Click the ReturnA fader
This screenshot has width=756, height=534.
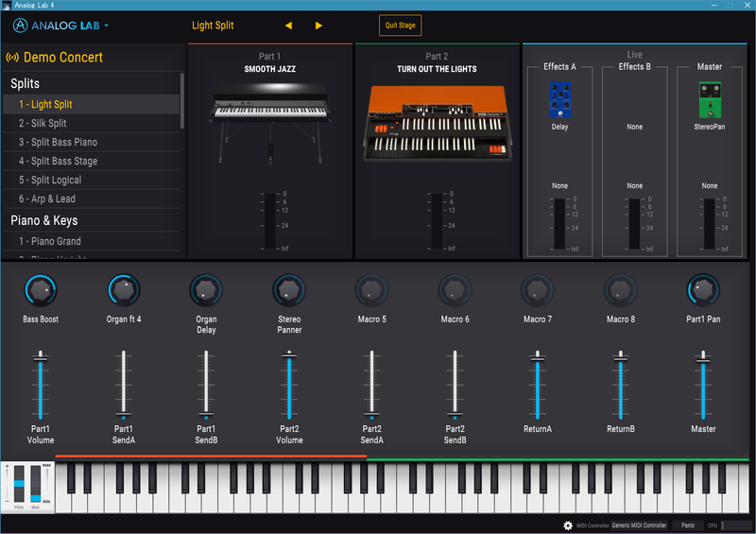click(538, 385)
